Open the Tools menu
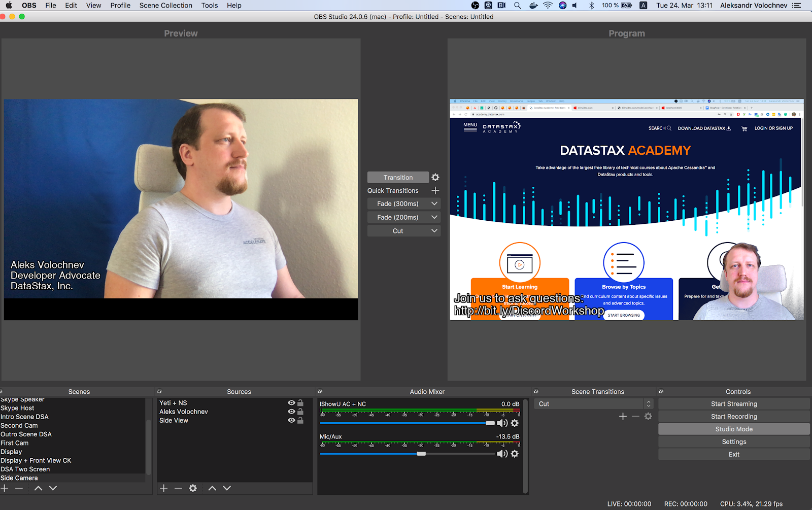The width and height of the screenshot is (812, 510). click(209, 6)
